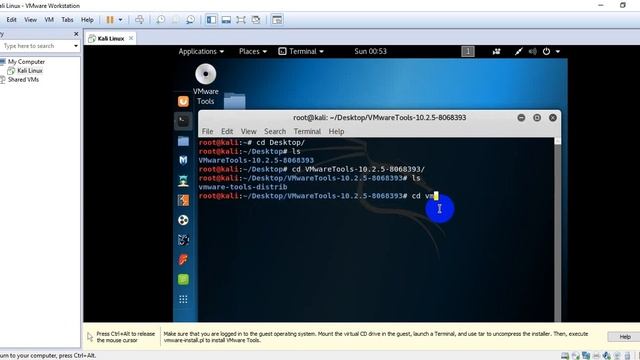Switch to Unity mode icon
The height and width of the screenshot is (360, 640).
(256, 20)
